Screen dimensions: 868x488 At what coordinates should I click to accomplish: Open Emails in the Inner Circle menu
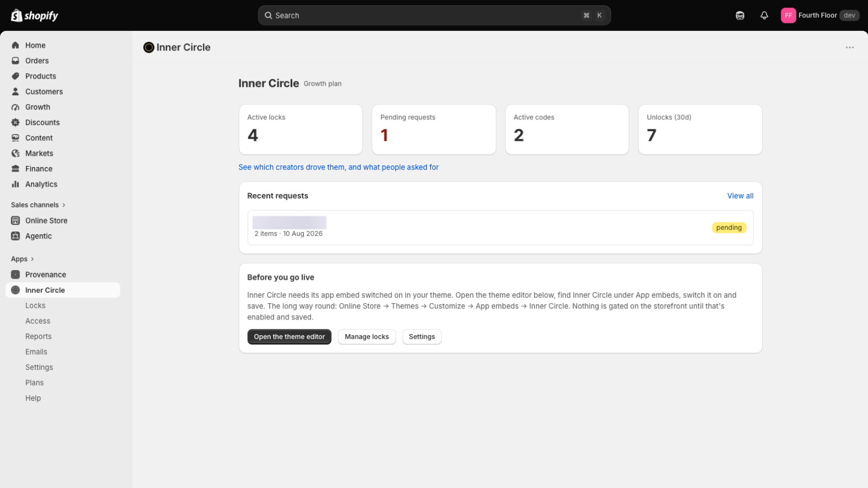pyautogui.click(x=36, y=352)
